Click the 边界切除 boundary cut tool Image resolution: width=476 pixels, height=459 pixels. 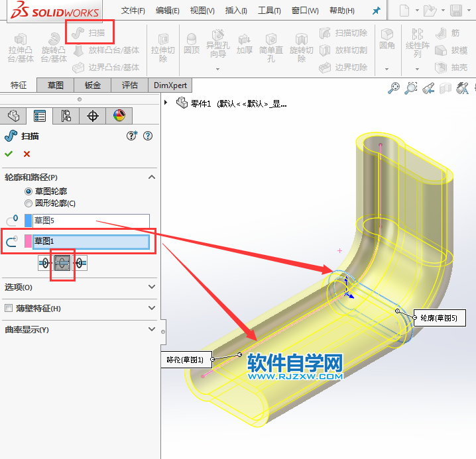click(343, 68)
